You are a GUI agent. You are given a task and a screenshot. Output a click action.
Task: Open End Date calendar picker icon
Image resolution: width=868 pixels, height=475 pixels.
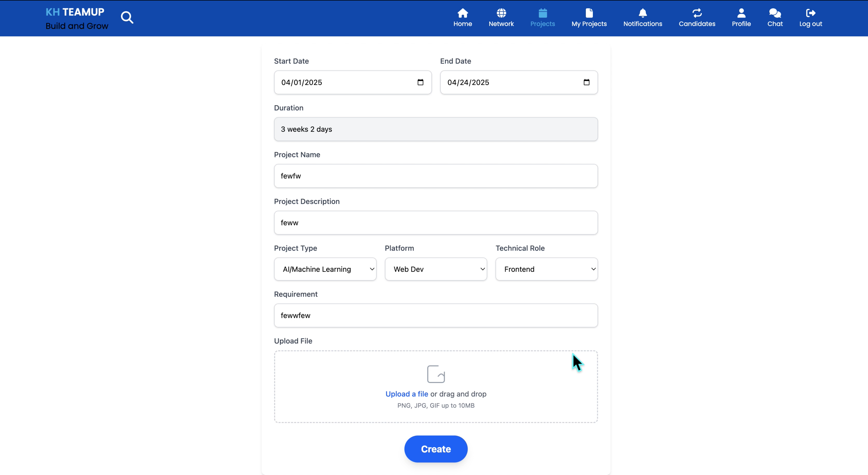pyautogui.click(x=586, y=82)
